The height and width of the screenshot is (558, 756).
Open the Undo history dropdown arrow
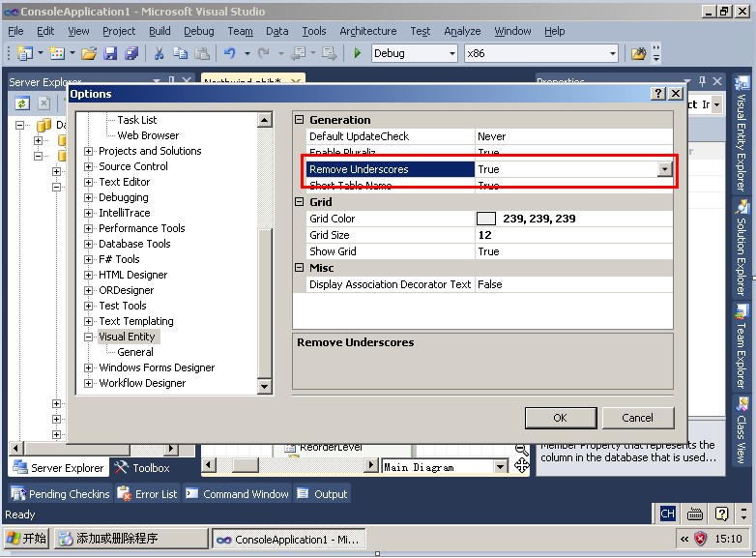pos(247,53)
